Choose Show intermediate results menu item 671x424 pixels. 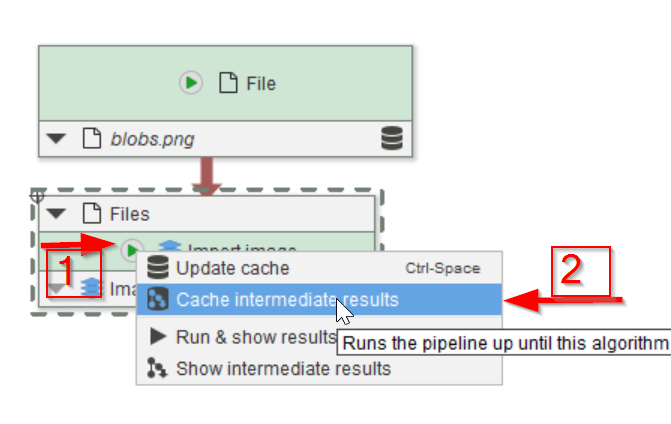click(x=283, y=368)
